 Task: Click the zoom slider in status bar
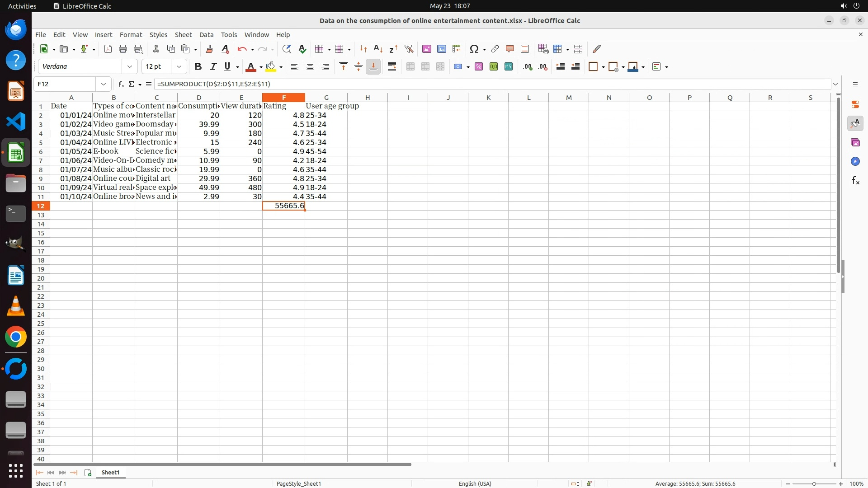click(814, 483)
